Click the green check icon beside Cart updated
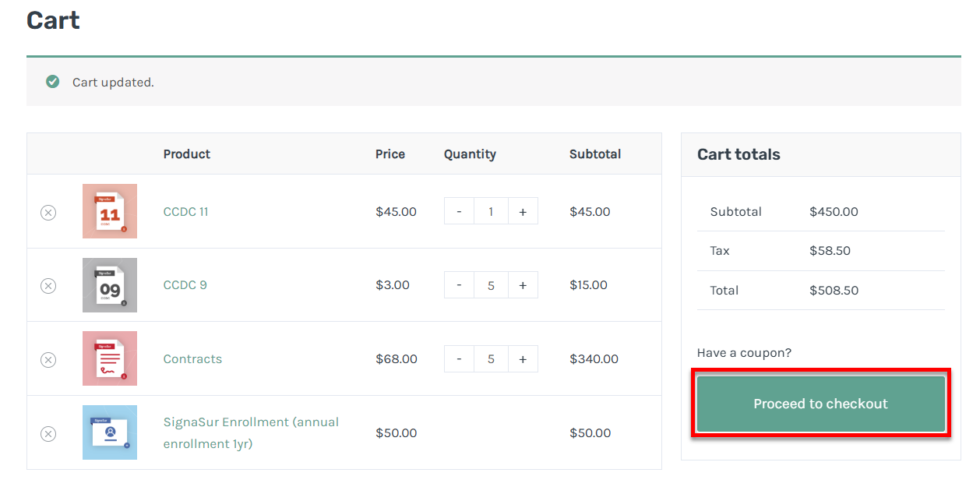 [52, 82]
